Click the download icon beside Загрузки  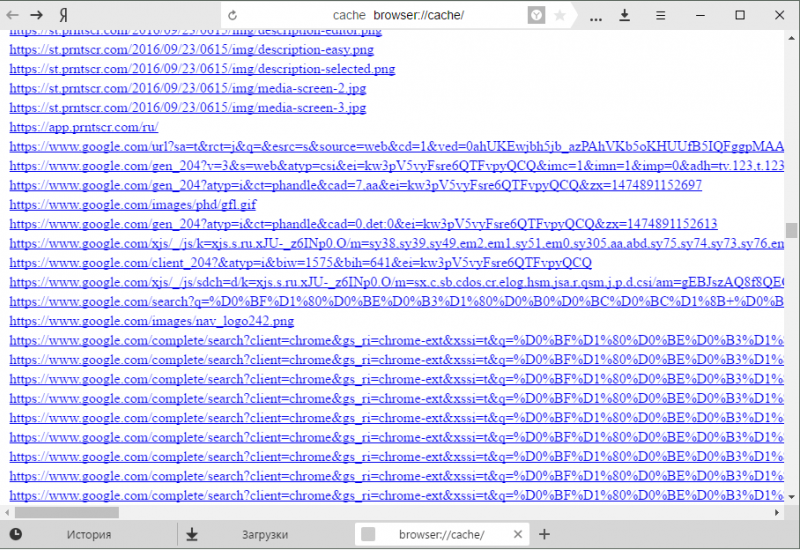point(192,535)
